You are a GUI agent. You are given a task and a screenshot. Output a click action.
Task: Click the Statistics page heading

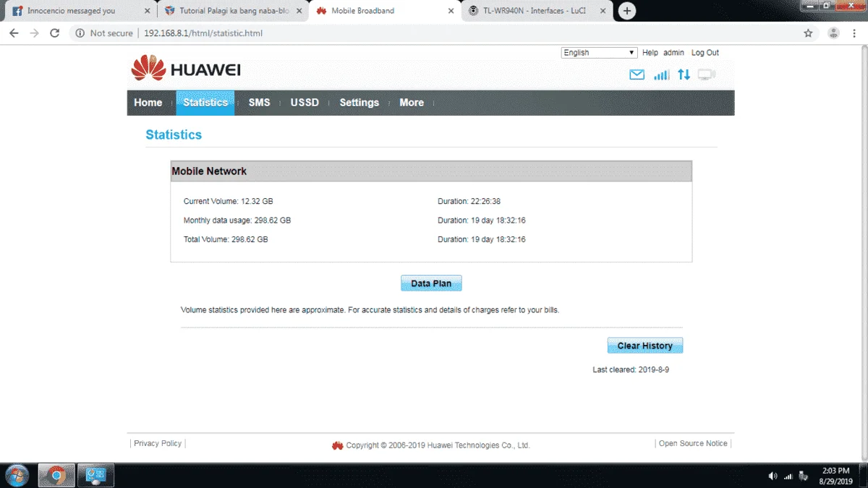tap(174, 134)
